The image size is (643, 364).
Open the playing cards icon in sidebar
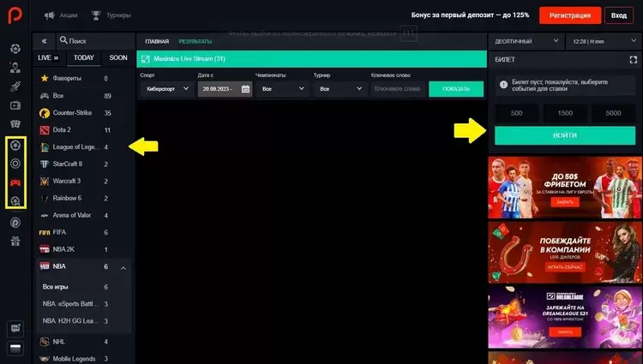pyautogui.click(x=15, y=124)
